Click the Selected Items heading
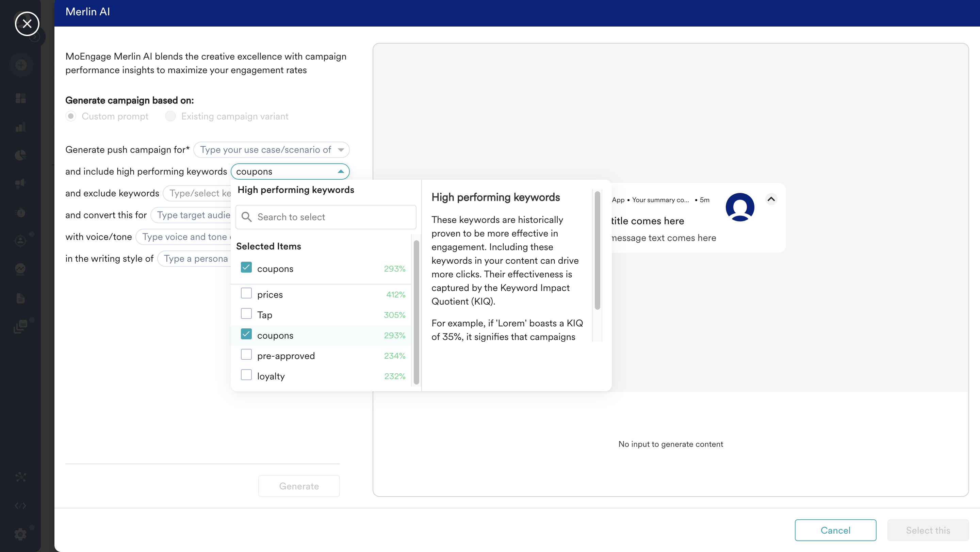This screenshot has height=552, width=980. [268, 246]
